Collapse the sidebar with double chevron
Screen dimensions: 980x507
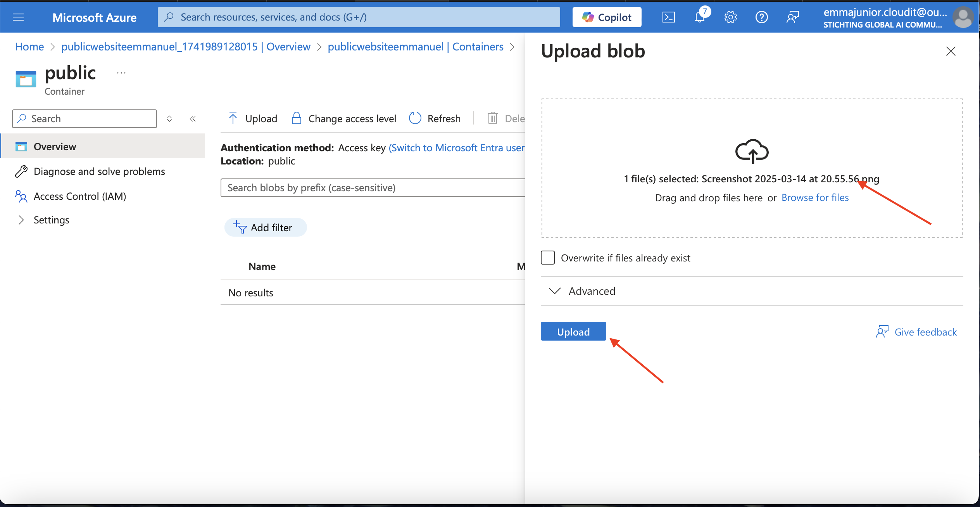(x=193, y=119)
